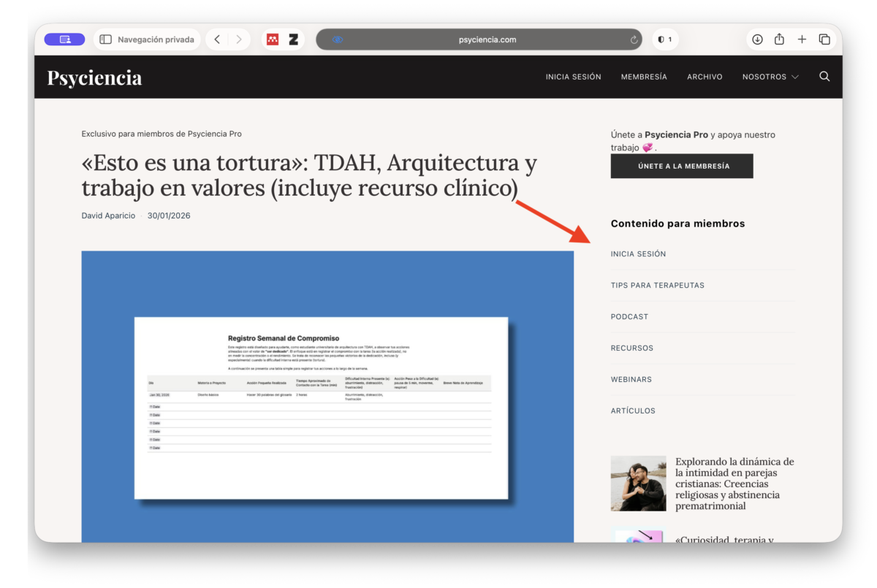Viewport: 877px width, 588px height.
Task: Click the browser forward arrow
Action: coord(239,39)
